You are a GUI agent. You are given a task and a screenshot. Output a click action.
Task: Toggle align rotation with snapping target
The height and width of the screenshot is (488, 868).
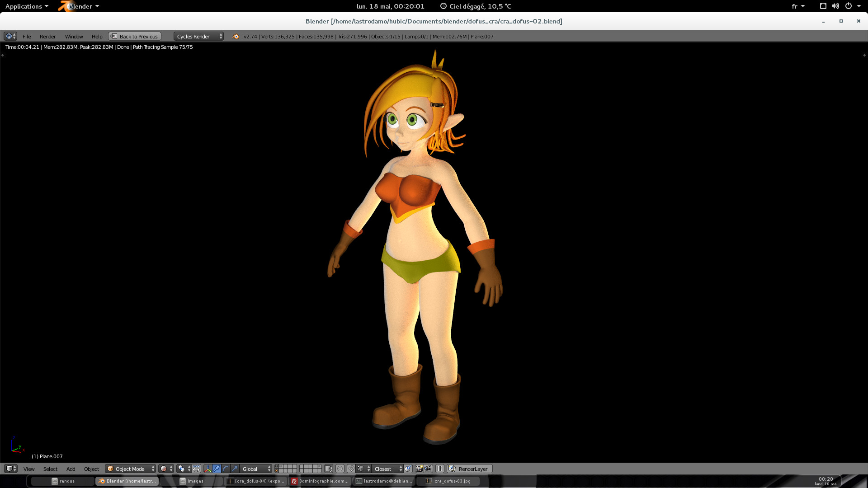click(x=408, y=469)
